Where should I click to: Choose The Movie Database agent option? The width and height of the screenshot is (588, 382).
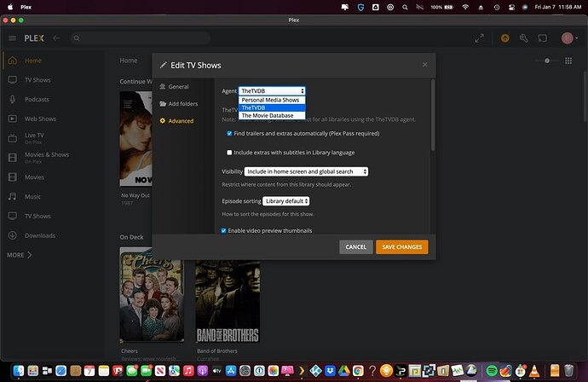[272, 116]
